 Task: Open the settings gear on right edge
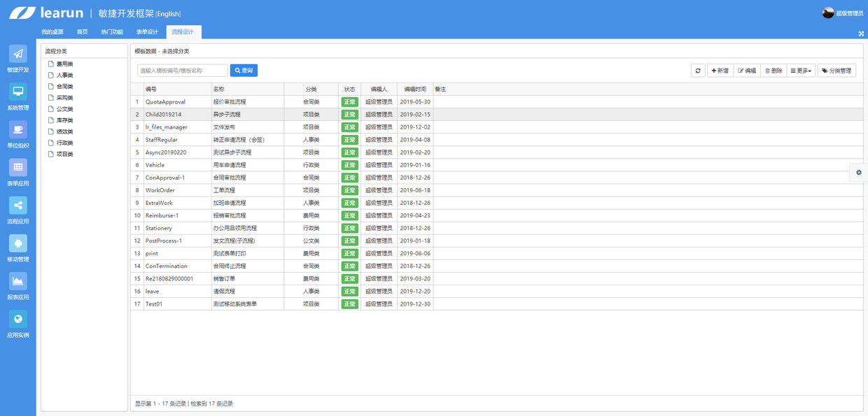859,173
